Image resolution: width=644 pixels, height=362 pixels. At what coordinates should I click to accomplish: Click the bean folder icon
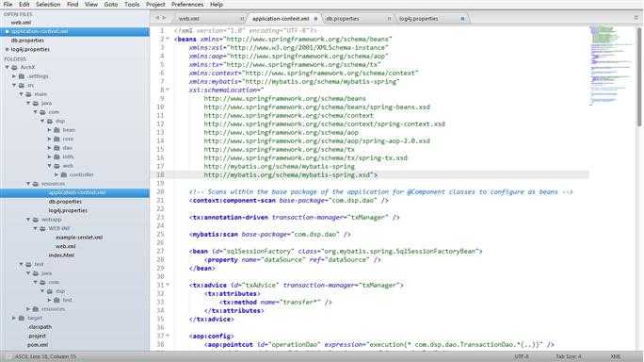click(x=56, y=130)
